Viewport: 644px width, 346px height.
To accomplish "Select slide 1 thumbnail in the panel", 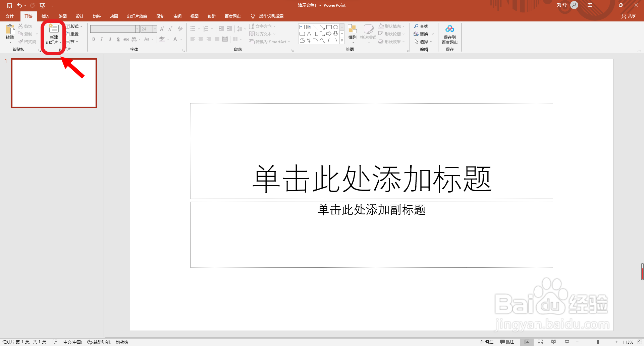I will (54, 83).
